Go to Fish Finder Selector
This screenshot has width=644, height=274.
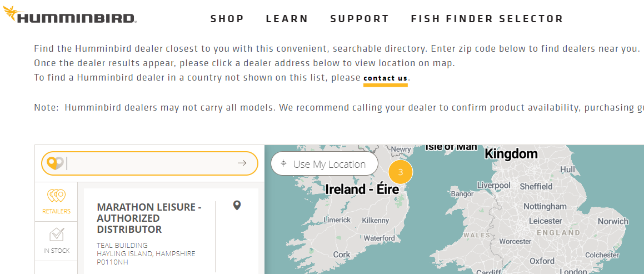coord(487,19)
